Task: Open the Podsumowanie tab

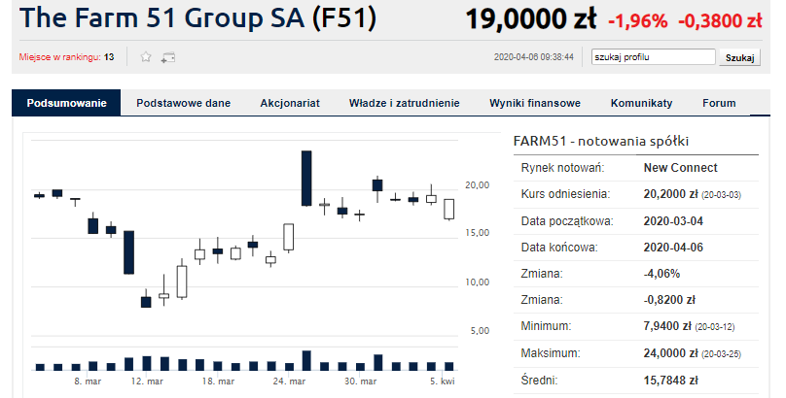Action: point(67,103)
